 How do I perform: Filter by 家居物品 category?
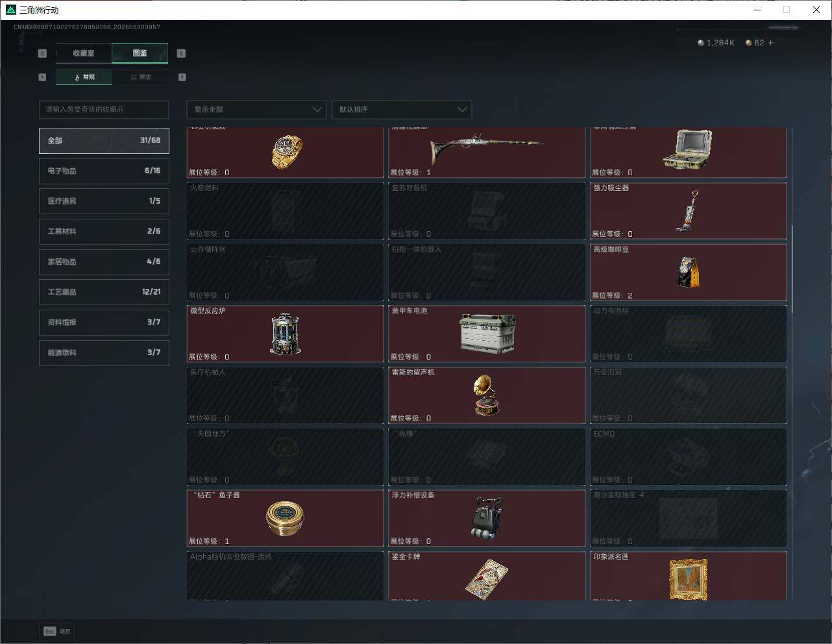104,262
